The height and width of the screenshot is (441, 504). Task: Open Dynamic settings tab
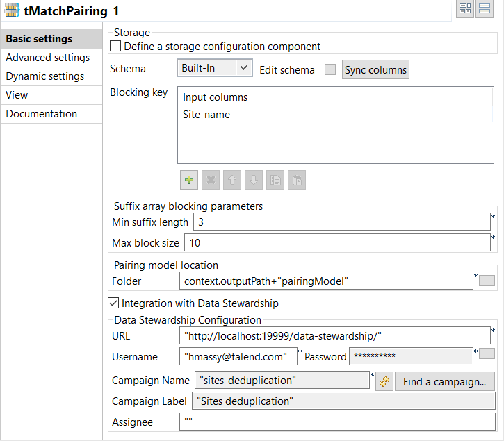pyautogui.click(x=51, y=76)
